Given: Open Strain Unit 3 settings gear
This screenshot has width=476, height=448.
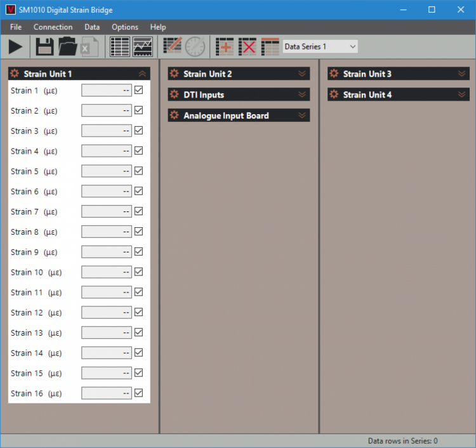Looking at the screenshot, I should pyautogui.click(x=334, y=74).
